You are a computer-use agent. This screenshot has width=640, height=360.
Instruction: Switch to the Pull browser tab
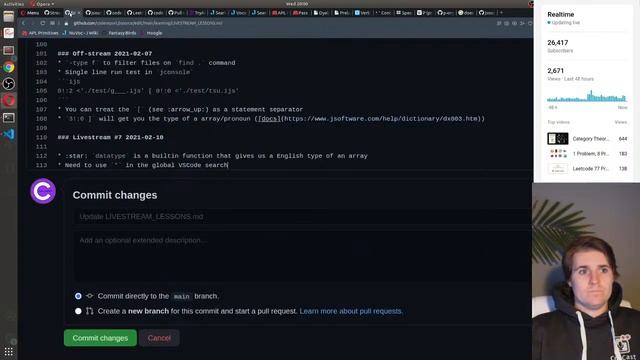(x=176, y=13)
